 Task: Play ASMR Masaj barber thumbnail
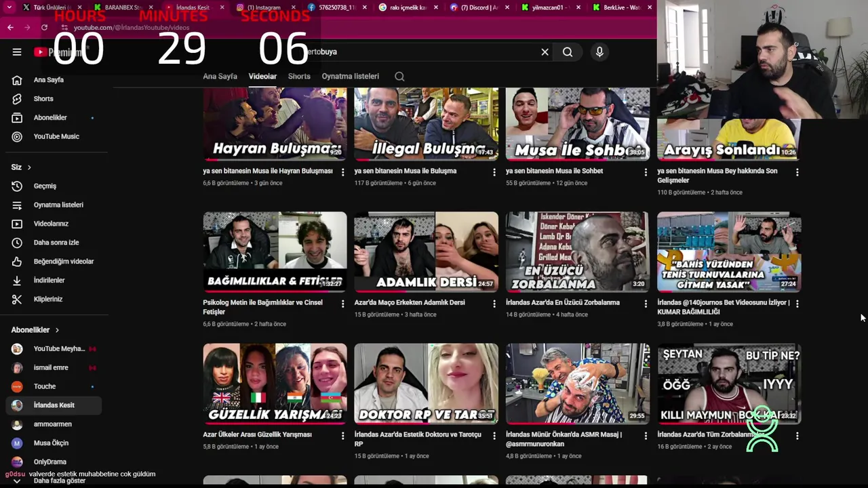[x=577, y=384]
